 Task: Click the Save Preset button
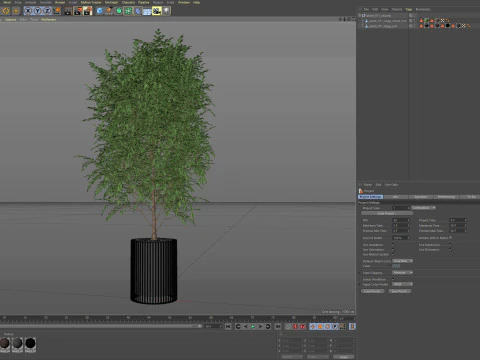tap(400, 291)
